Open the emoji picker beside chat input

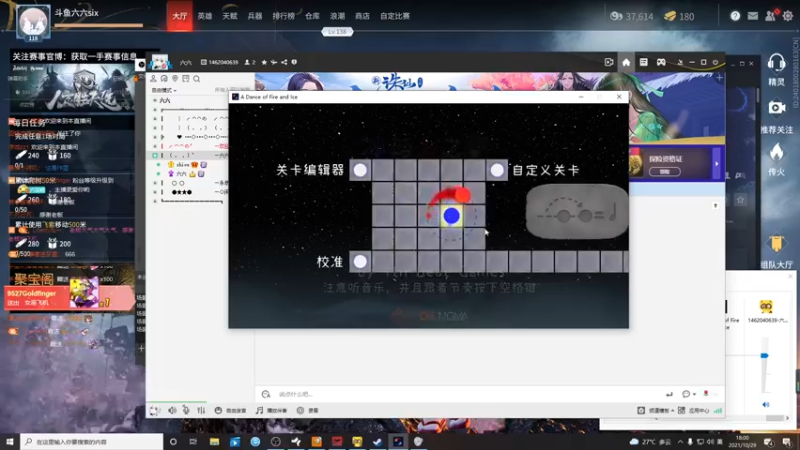click(x=266, y=394)
